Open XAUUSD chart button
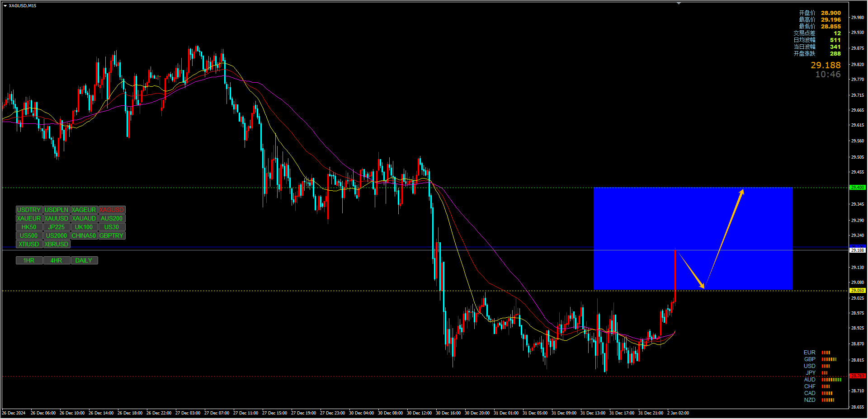The height and width of the screenshot is (419, 868). click(57, 218)
